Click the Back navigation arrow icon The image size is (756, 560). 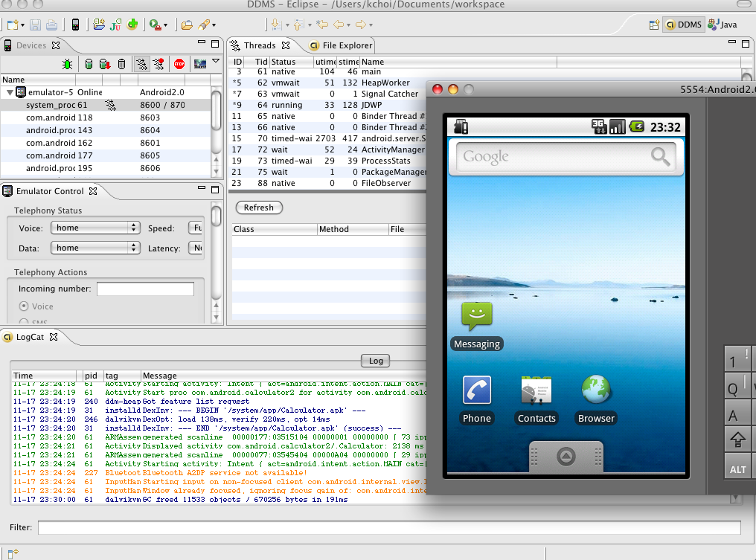[339, 25]
